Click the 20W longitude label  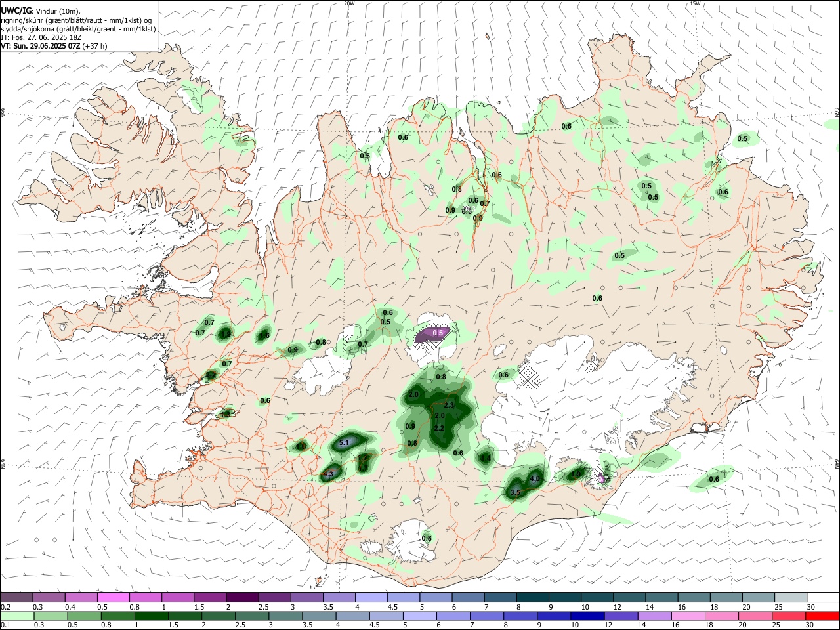click(x=349, y=3)
